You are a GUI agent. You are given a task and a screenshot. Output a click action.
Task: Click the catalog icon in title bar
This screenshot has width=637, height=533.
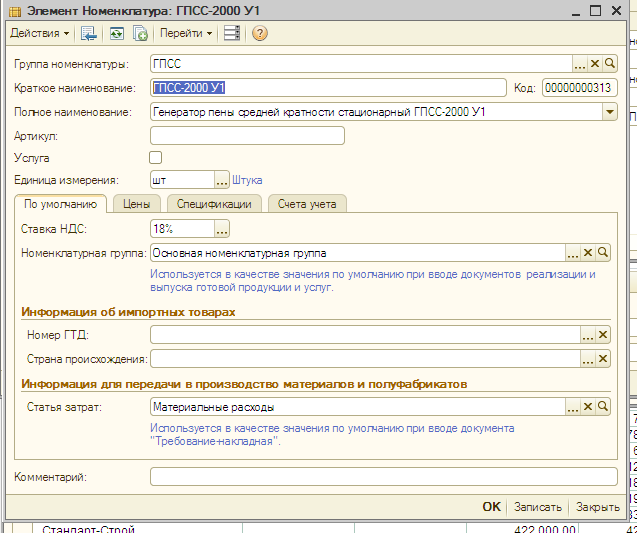(15, 11)
